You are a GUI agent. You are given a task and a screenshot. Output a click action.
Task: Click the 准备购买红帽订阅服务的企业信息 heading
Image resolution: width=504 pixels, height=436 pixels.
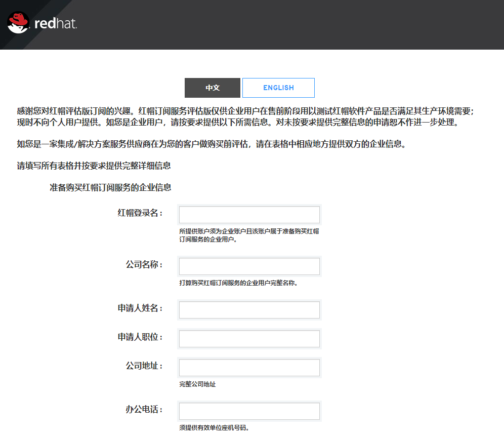point(110,187)
